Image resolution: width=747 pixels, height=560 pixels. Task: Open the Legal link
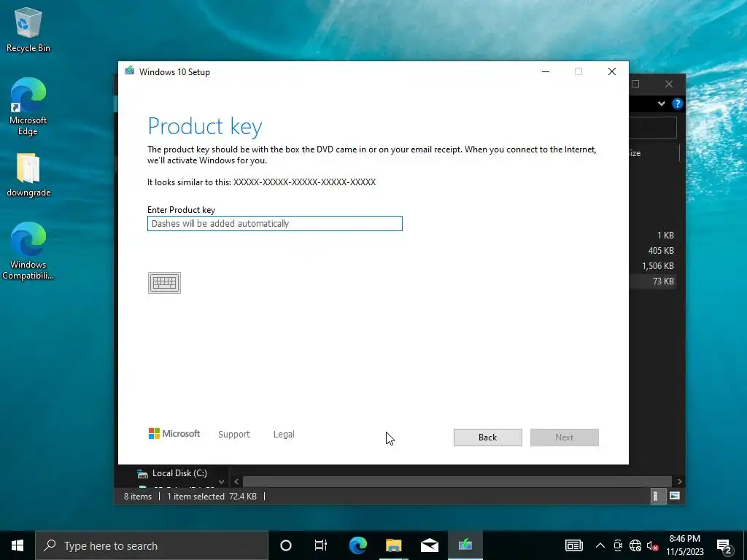(x=284, y=435)
